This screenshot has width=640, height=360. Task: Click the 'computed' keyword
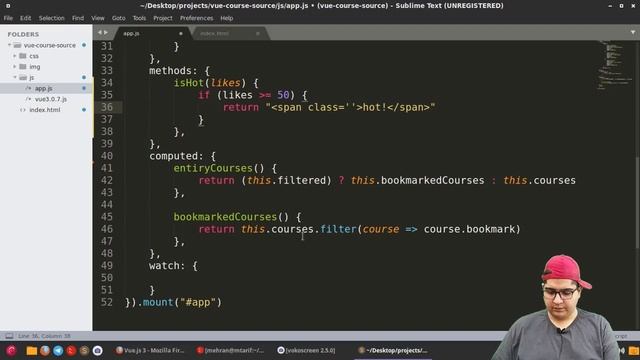pyautogui.click(x=173, y=156)
